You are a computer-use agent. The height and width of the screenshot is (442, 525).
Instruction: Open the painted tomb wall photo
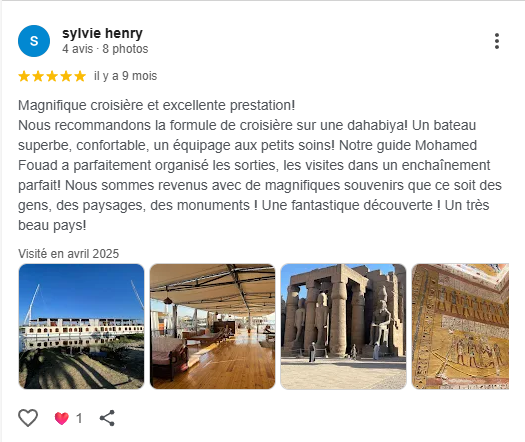[460, 326]
